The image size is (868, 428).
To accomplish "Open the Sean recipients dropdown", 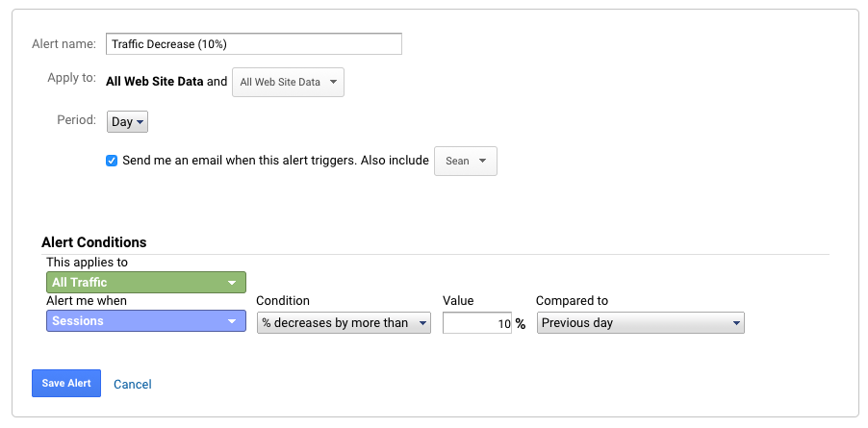I will click(466, 162).
